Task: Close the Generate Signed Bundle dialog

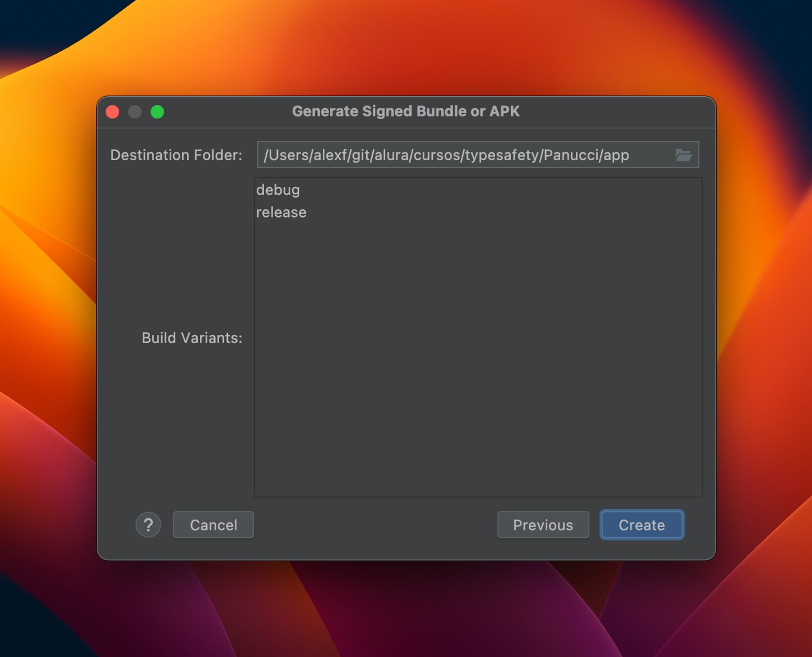Action: 112,112
